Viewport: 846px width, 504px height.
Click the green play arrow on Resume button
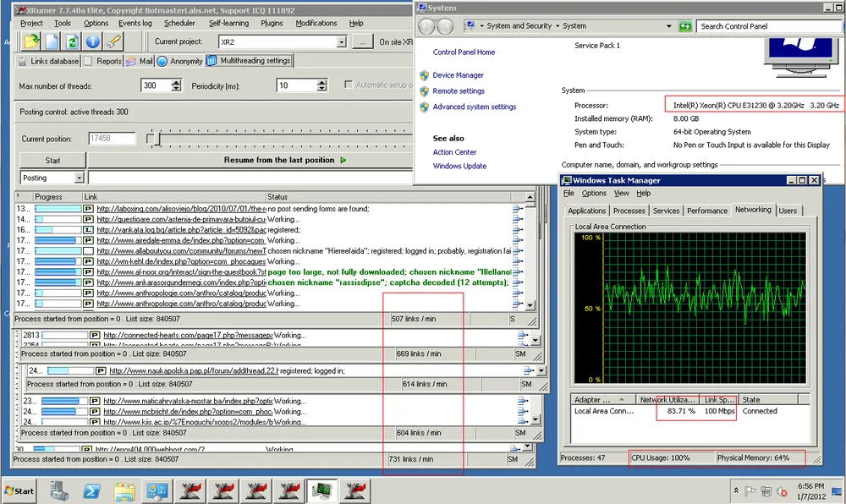[343, 160]
